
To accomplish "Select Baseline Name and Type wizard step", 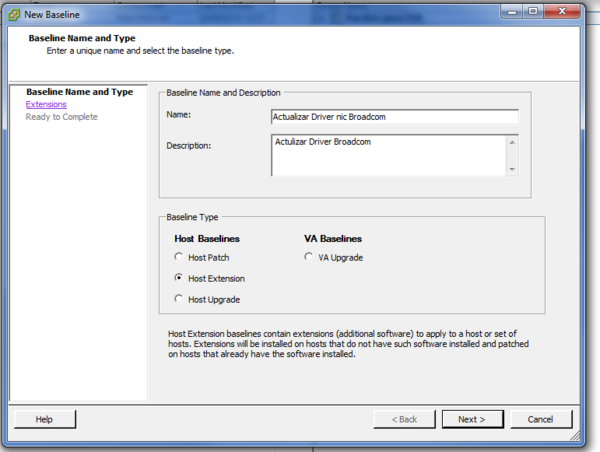I will tap(79, 92).
